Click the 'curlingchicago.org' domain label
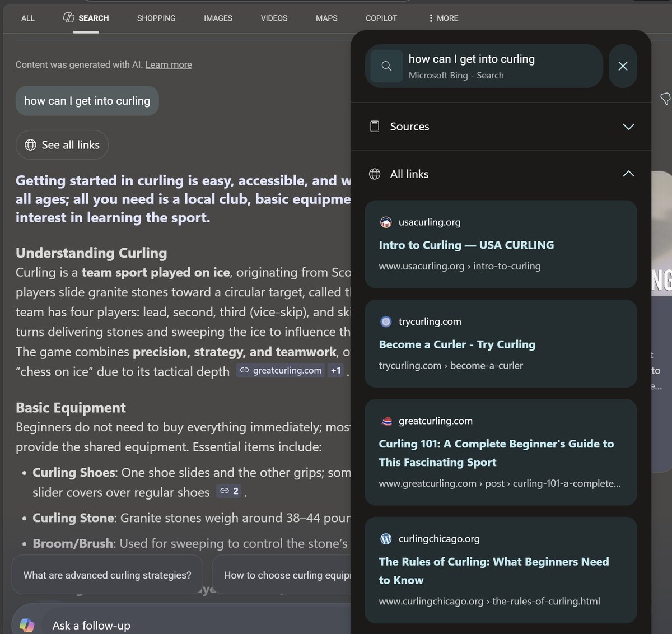Image resolution: width=672 pixels, height=634 pixels. click(439, 539)
